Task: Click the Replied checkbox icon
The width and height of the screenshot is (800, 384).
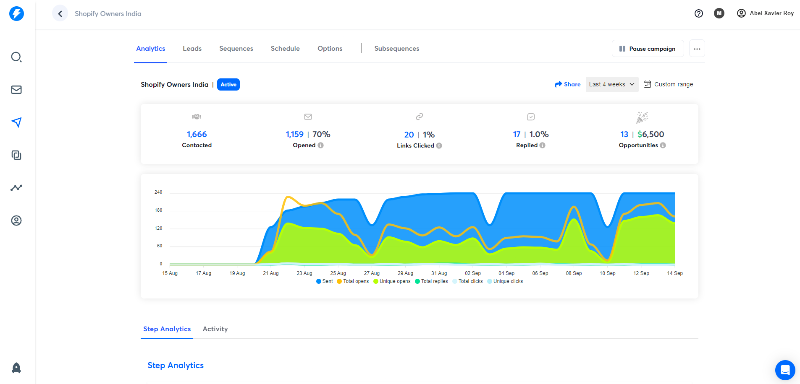Action: click(x=531, y=117)
